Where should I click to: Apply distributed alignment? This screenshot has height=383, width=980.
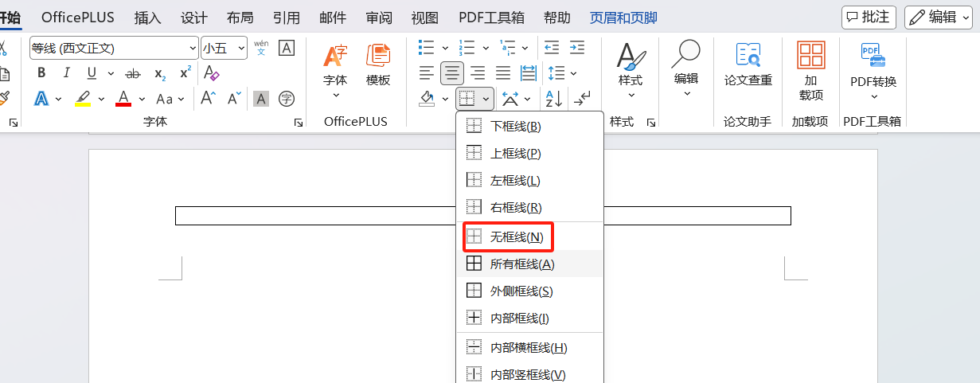[529, 73]
